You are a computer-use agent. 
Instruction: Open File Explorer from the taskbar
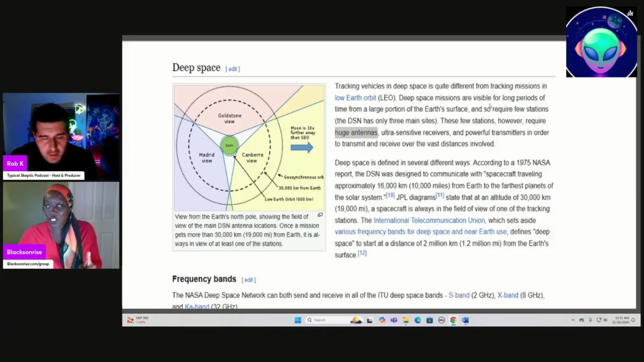click(406, 320)
